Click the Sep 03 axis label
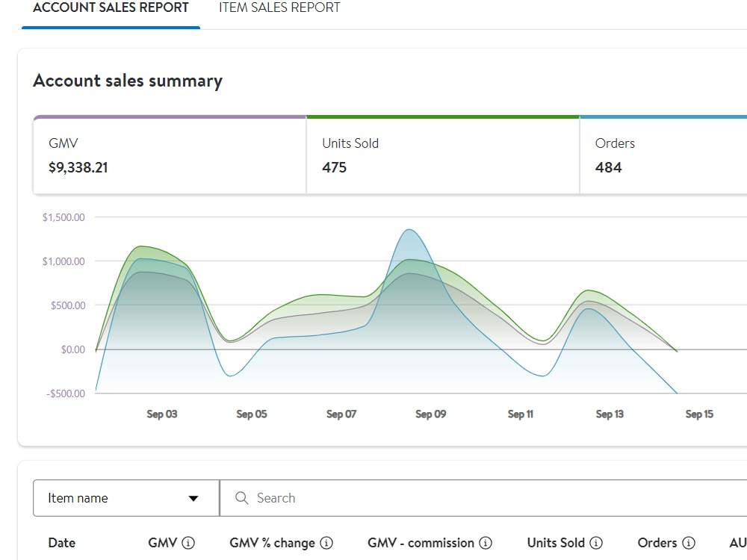Image resolution: width=747 pixels, height=560 pixels. 162,414
